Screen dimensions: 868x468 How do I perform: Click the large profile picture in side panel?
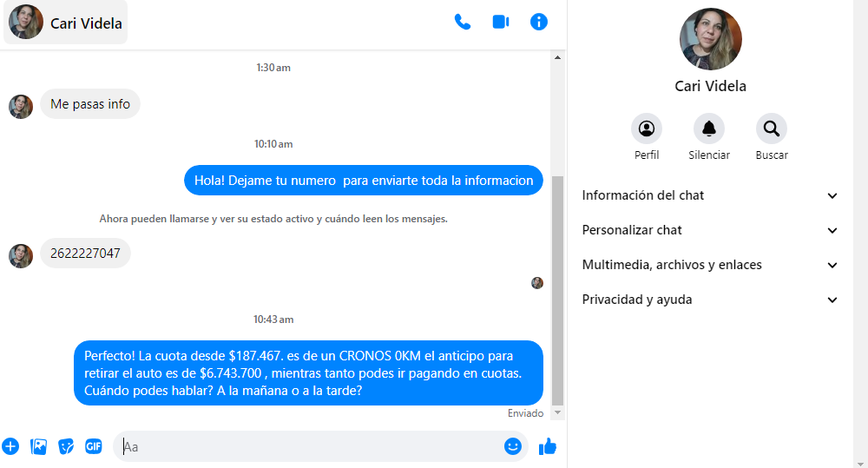coord(710,39)
